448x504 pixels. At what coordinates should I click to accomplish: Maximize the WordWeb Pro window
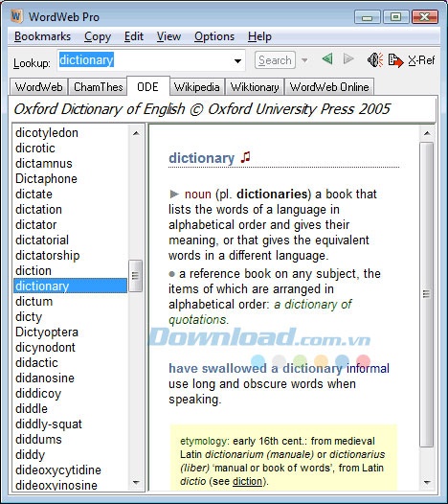click(396, 16)
